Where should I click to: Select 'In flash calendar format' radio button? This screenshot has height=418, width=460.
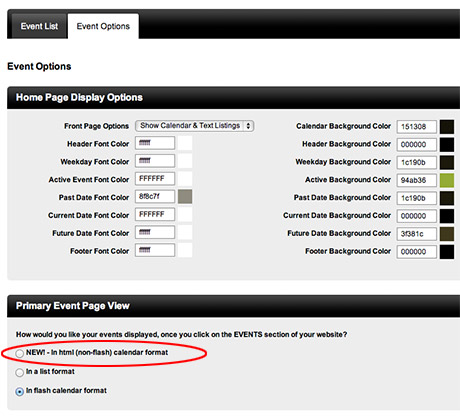[x=20, y=391]
